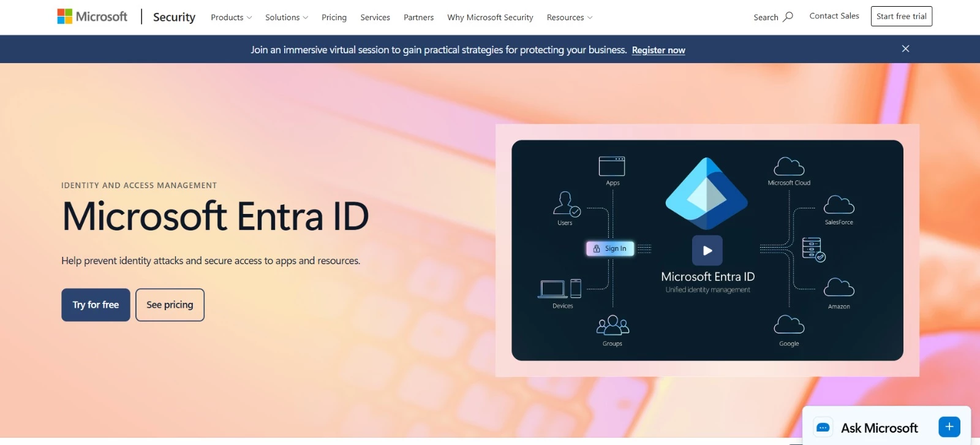Click the Sign In pill in diagram
The image size is (980, 445).
click(x=610, y=248)
